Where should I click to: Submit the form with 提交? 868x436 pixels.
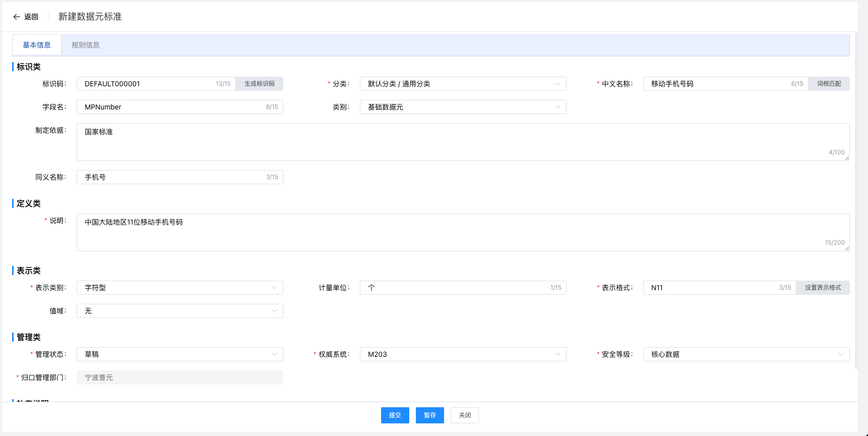pos(395,415)
